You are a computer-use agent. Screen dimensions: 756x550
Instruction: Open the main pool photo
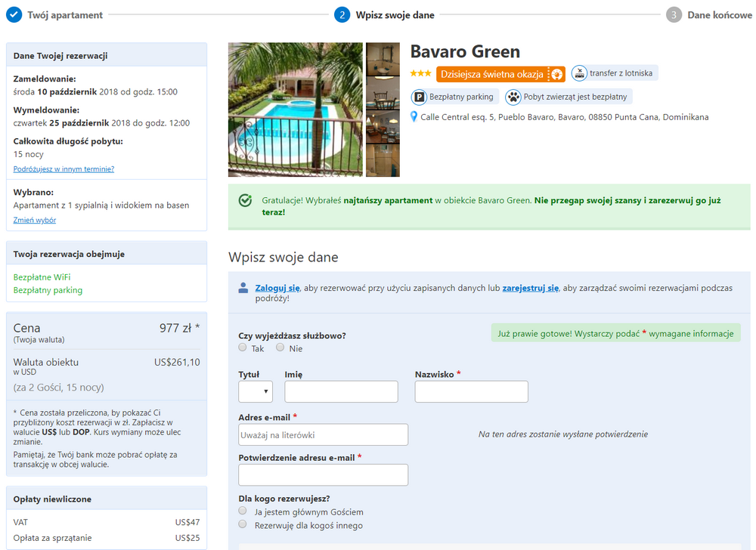point(296,110)
